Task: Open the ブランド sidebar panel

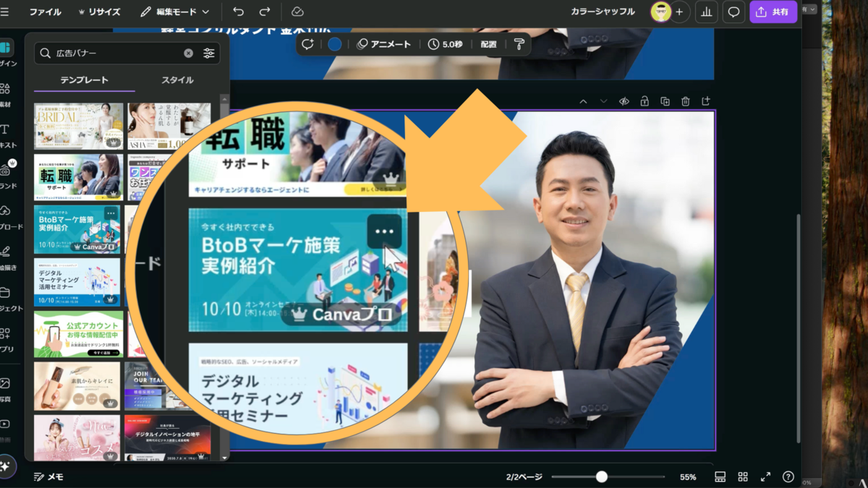Action: 6,176
